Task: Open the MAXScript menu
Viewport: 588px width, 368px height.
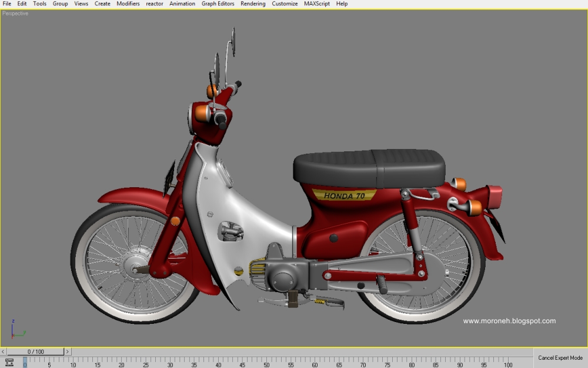Action: [x=317, y=4]
